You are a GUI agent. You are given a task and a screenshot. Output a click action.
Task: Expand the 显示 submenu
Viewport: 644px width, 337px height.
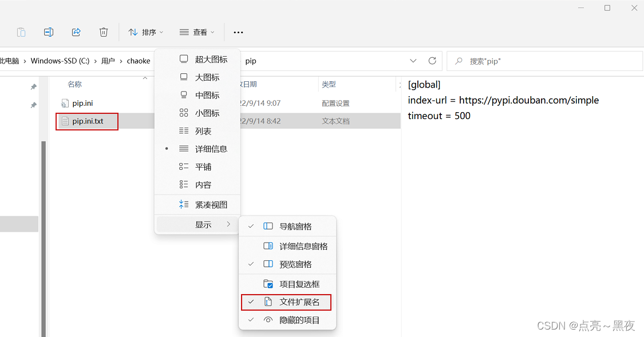point(197,224)
